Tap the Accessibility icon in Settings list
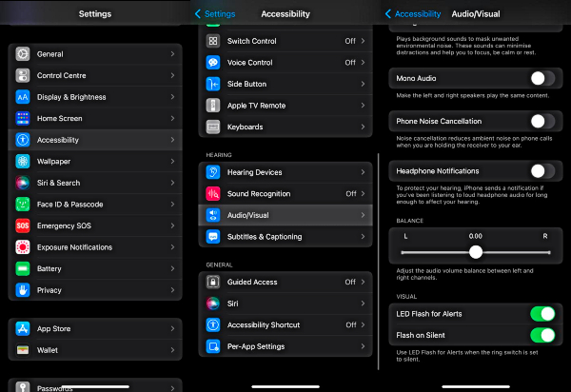Screen dimensions: 571x392 coord(23,140)
